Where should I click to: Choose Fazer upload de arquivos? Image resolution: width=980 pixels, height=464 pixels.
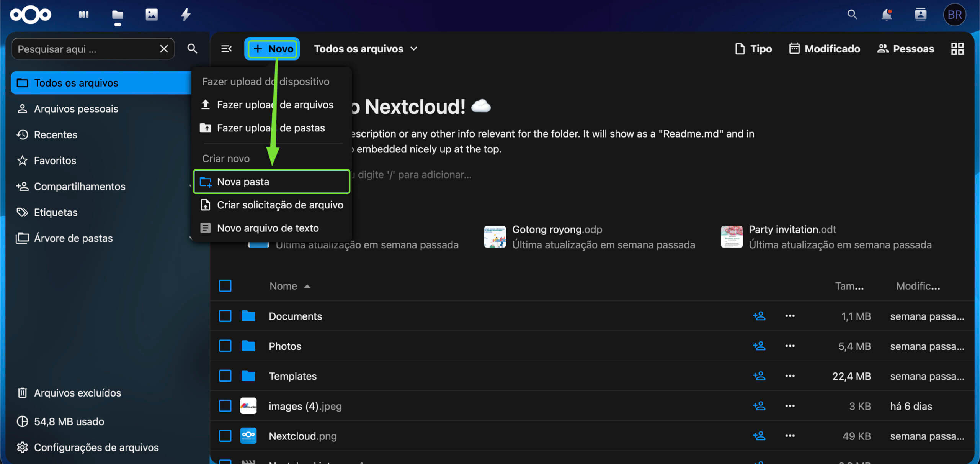pyautogui.click(x=271, y=105)
